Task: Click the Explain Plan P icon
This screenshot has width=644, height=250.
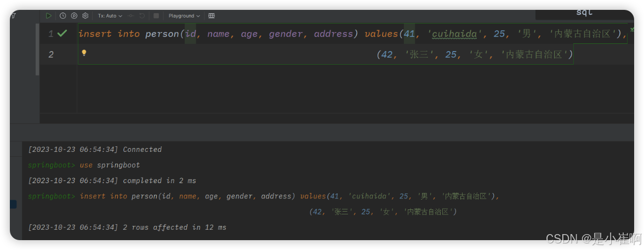Action: (75, 15)
